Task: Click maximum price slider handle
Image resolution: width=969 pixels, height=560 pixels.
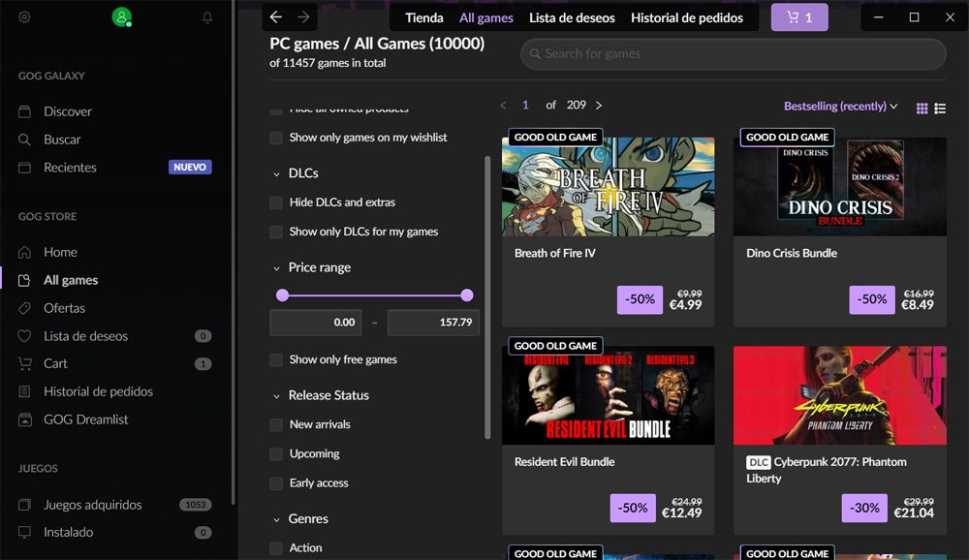Action: point(467,296)
